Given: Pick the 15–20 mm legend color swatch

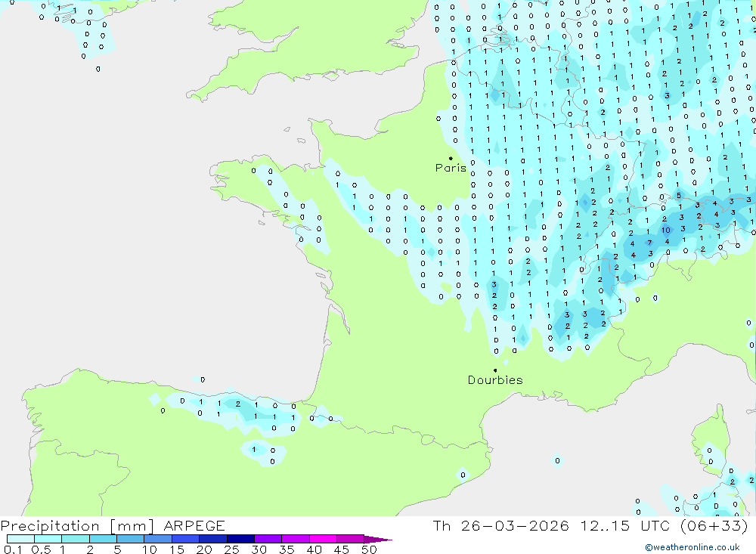Looking at the screenshot, I should click(x=185, y=539).
